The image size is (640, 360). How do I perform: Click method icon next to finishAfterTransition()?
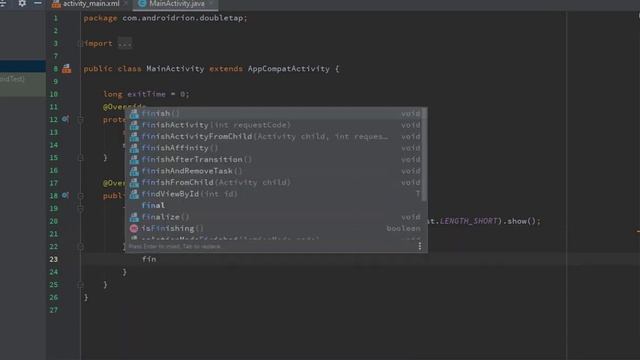tap(134, 160)
